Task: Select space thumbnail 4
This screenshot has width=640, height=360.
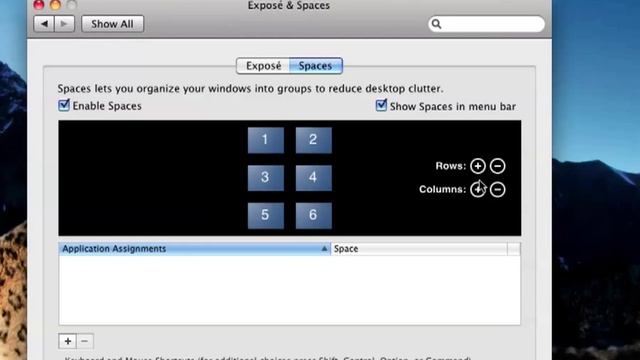Action: (313, 178)
